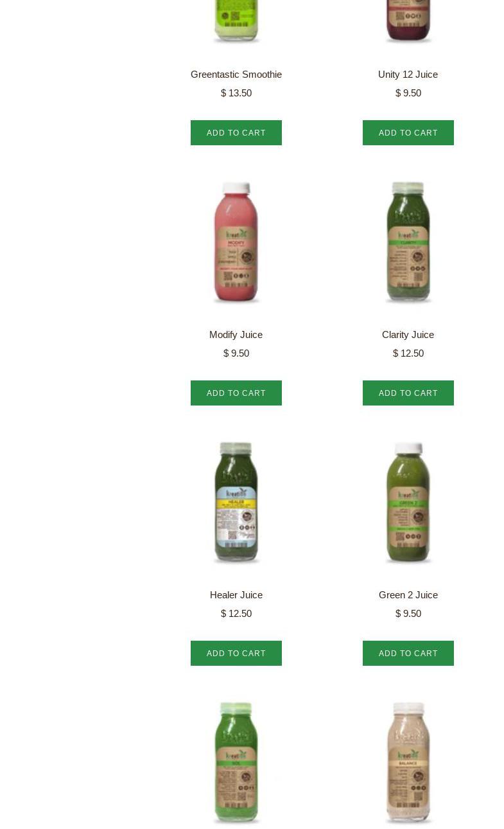Open the Green 2 Juice title link
Screen dimensions: 504x829
[408, 595]
